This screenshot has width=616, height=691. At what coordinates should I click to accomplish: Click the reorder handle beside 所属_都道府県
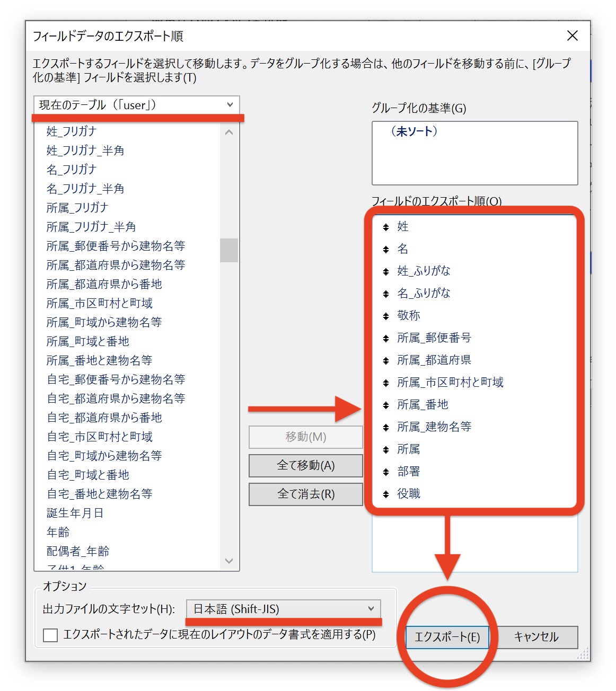[x=386, y=361]
